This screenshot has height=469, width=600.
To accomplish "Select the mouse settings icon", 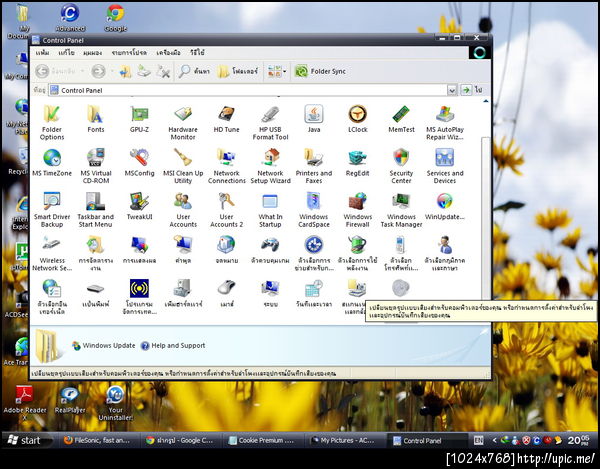I will pyautogui.click(x=227, y=293).
